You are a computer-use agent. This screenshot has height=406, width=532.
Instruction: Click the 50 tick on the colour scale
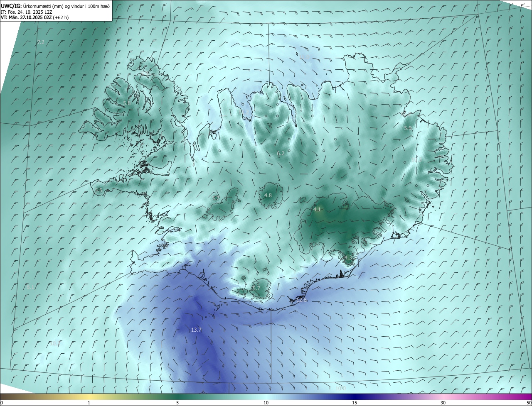(x=529, y=403)
